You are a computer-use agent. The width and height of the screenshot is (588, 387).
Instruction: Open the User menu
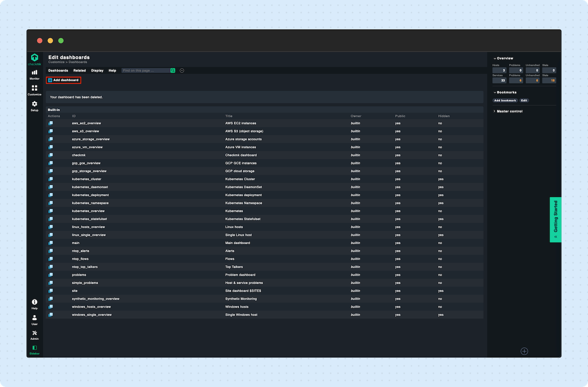click(x=34, y=320)
